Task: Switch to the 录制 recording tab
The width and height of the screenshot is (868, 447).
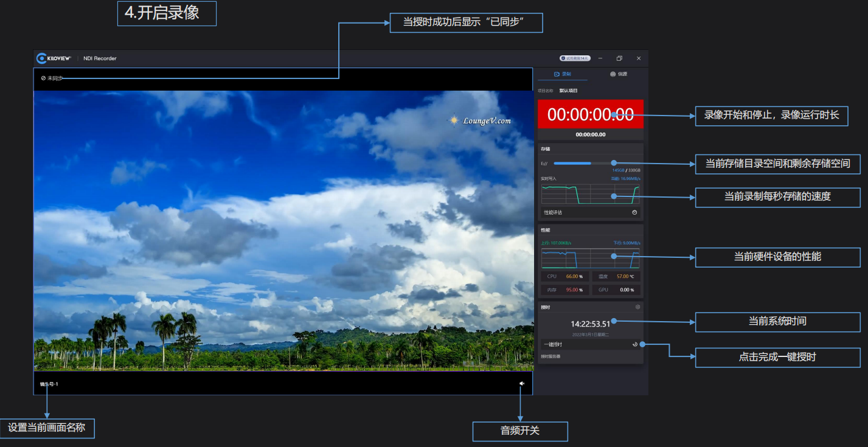Action: 562,74
